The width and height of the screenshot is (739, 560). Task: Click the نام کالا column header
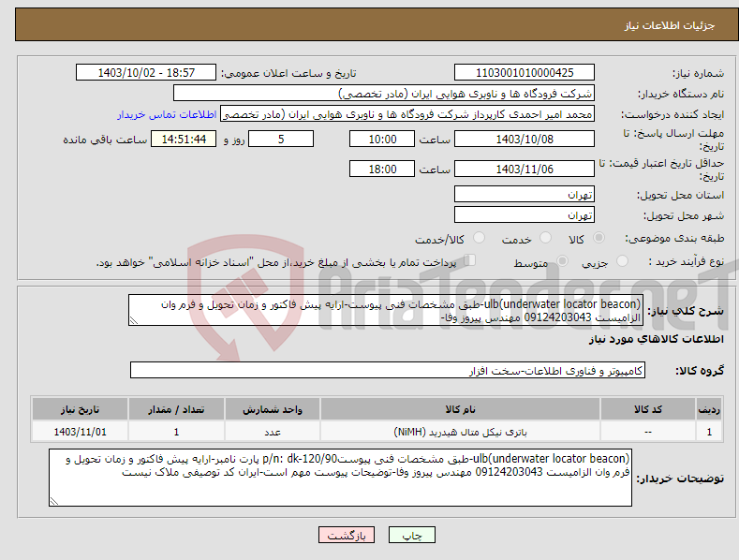460,409
